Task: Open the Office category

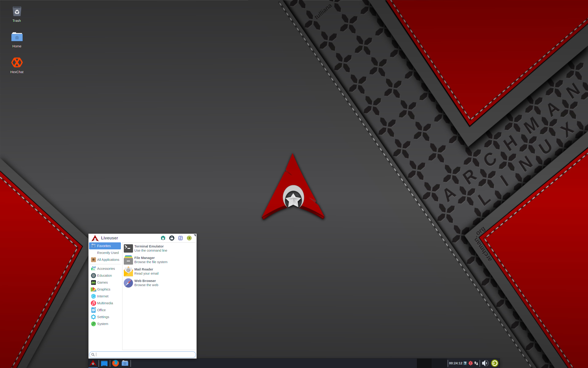Action: pyautogui.click(x=105, y=310)
